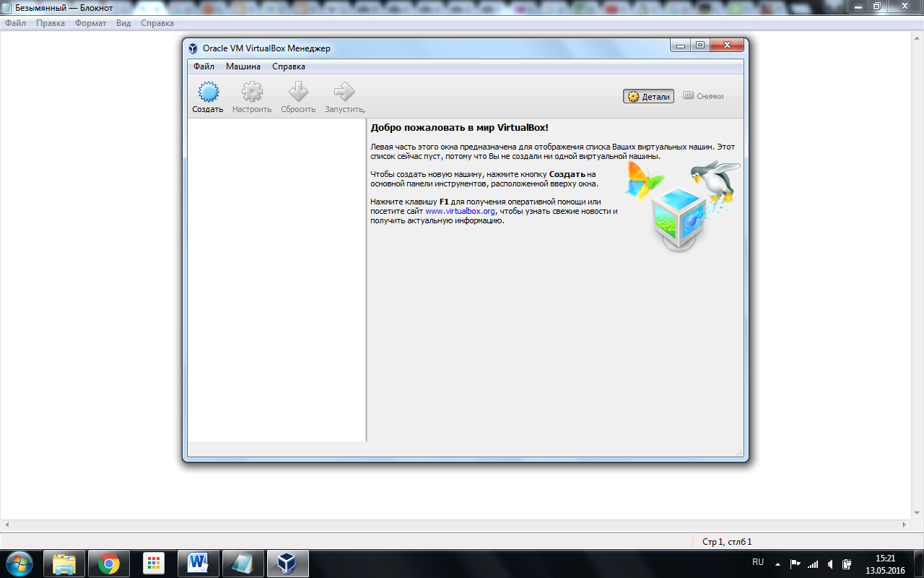Screen dimensions: 924x578
Task: Open the Вид menu in Notepad
Action: point(123,23)
